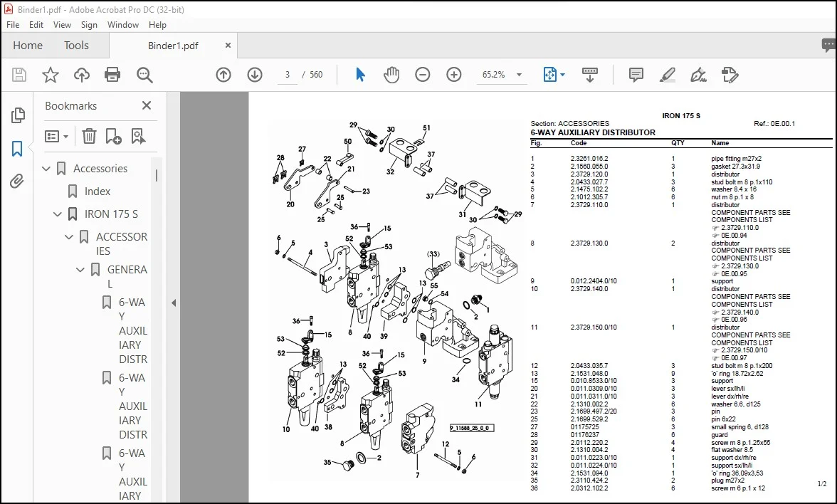Add a sticky note comment
Viewport: 837px width, 504px height.
click(636, 75)
